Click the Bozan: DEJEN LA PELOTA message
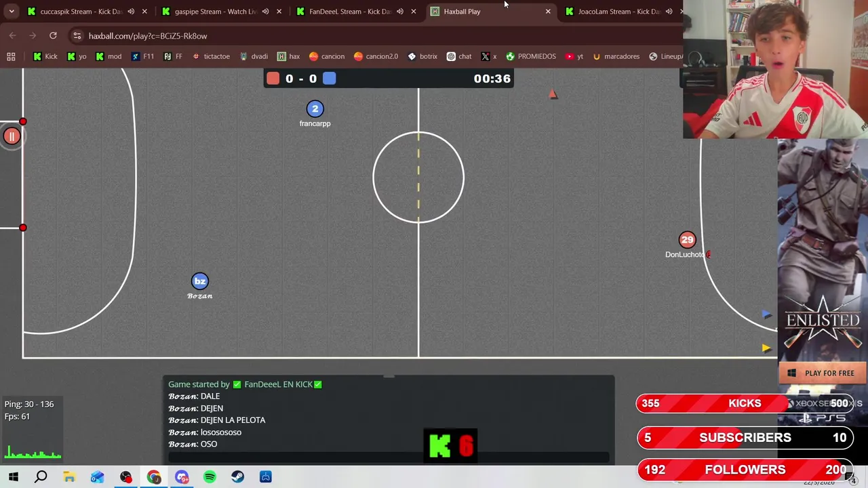Screen dimensions: 868x488 (x=217, y=420)
